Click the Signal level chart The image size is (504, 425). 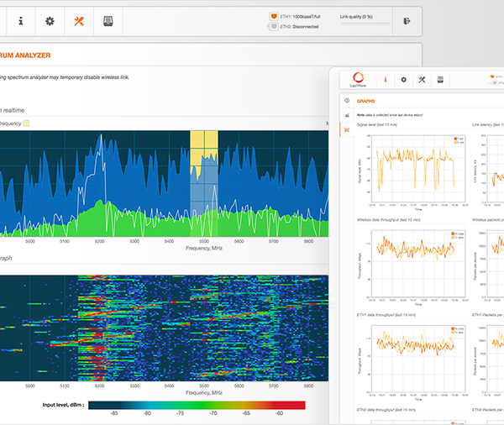(418, 168)
